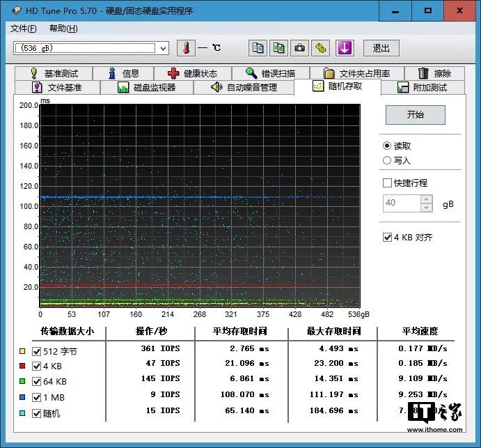Viewport: 481px width, 448px height.
Task: Click the purple download arrow icon
Action: pos(345,48)
